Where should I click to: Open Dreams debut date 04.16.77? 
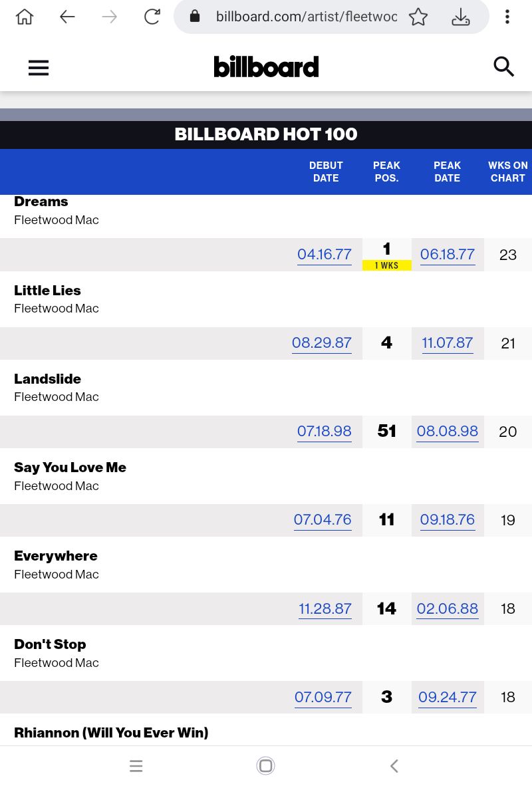point(325,254)
